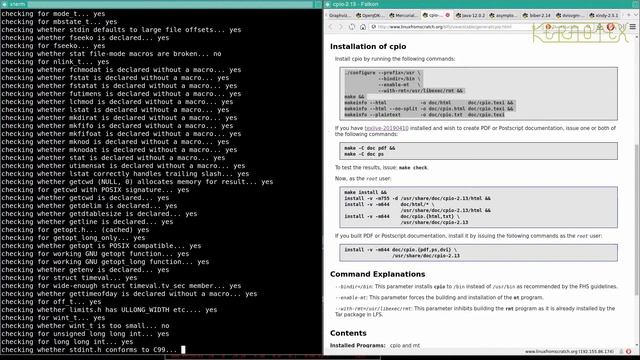Show site info icon in address bar
Screen dimensions: 640x360
(373, 27)
